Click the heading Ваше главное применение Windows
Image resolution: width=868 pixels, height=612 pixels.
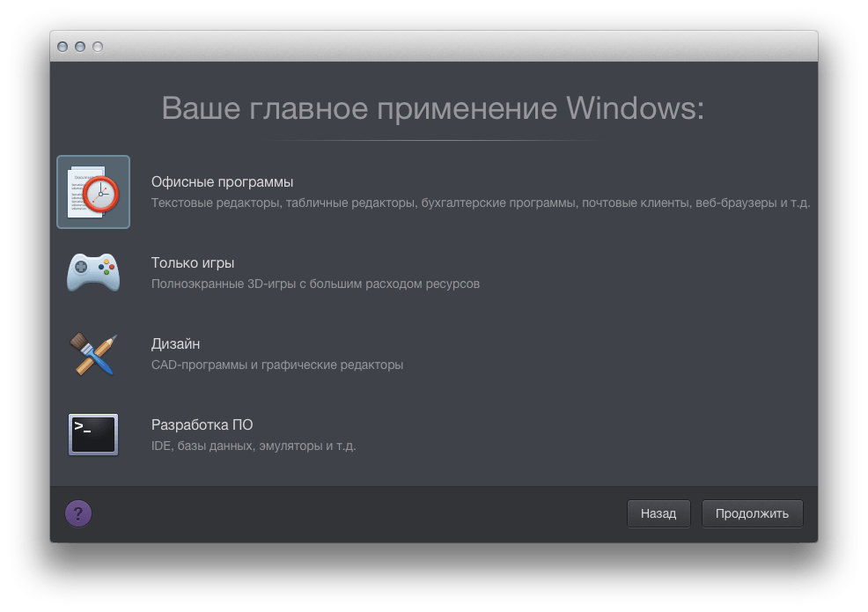[x=433, y=108]
